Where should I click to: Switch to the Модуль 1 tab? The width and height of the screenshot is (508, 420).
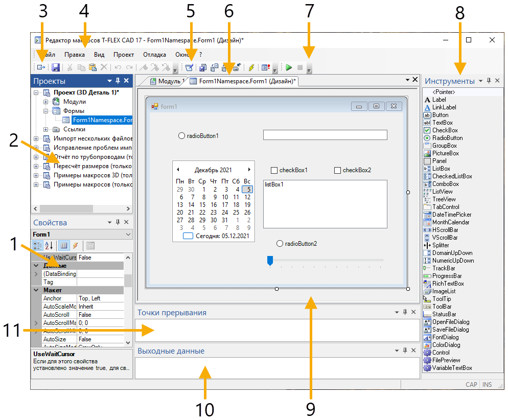click(169, 81)
